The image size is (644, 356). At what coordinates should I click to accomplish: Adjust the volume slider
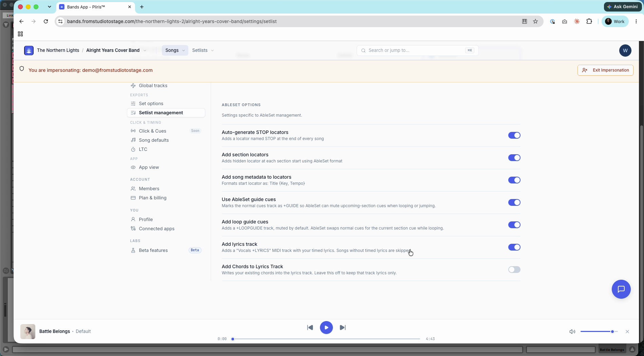[599, 332]
